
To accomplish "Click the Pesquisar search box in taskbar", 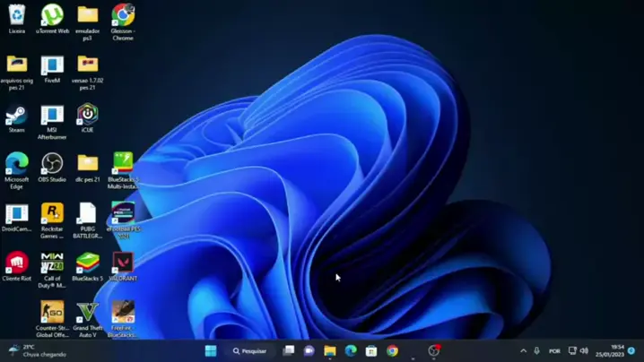I will [x=249, y=350].
